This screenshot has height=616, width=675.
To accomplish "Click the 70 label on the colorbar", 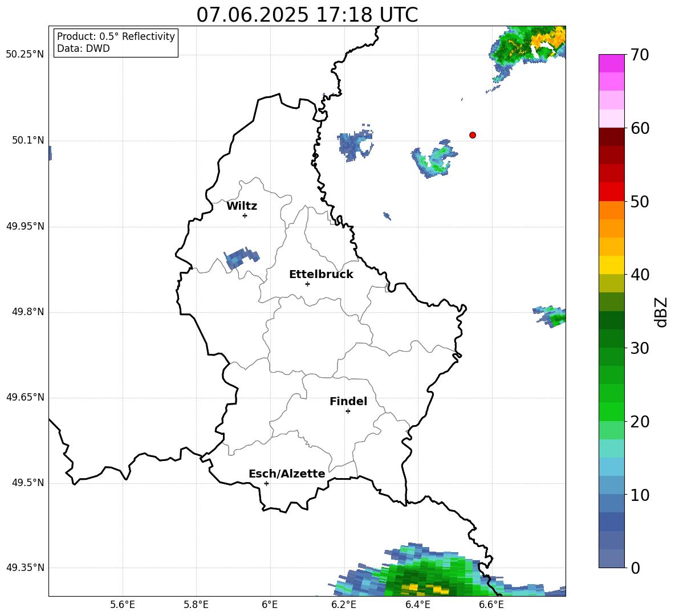I will pyautogui.click(x=640, y=55).
